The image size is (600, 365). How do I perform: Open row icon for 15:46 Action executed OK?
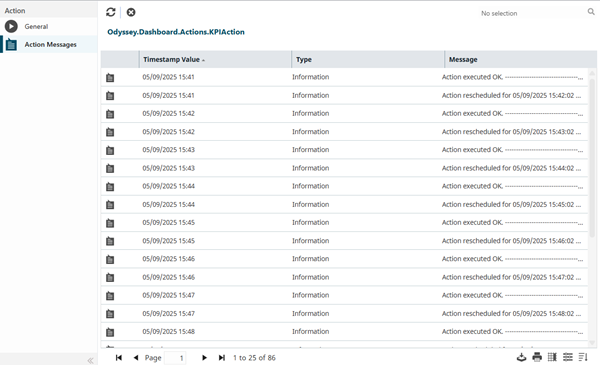point(110,259)
